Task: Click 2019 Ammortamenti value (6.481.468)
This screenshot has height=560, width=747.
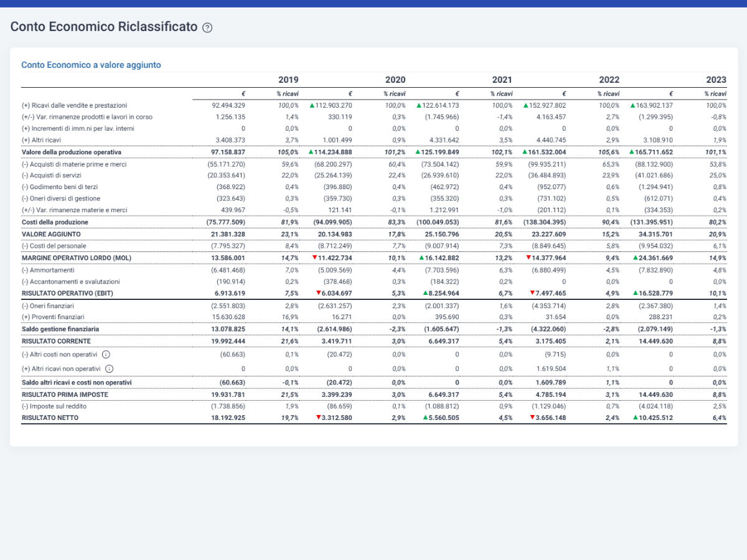Action: tap(227, 271)
